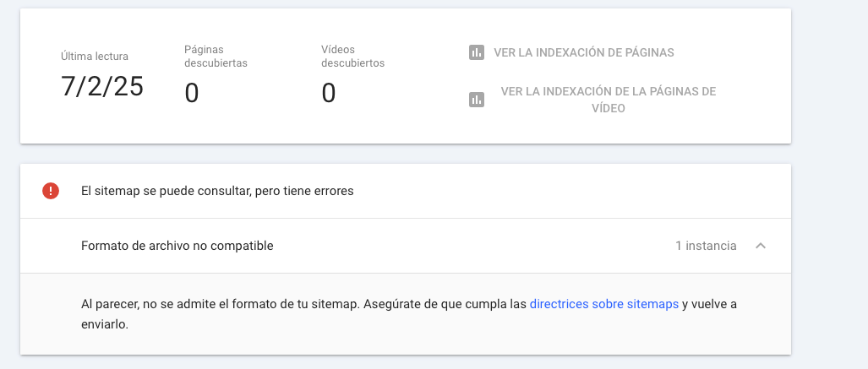Screen dimensions: 868x369
Task: Click the bar chart icon beside video pages indexing
Action: [477, 100]
